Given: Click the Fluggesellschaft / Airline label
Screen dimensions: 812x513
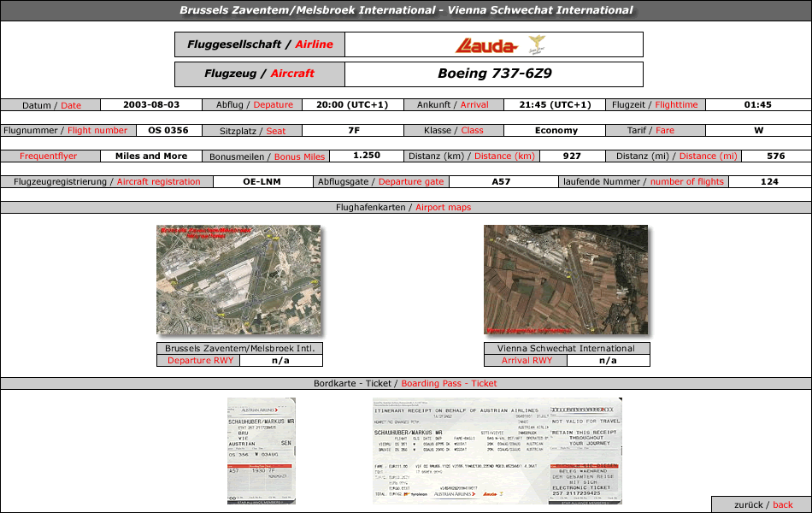Looking at the screenshot, I should [260, 44].
